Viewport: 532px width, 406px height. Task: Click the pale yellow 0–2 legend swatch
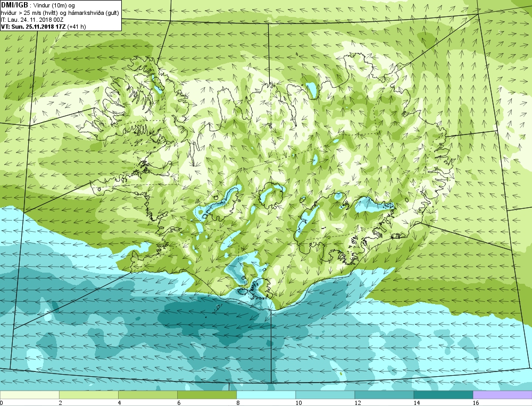[x=29, y=395]
